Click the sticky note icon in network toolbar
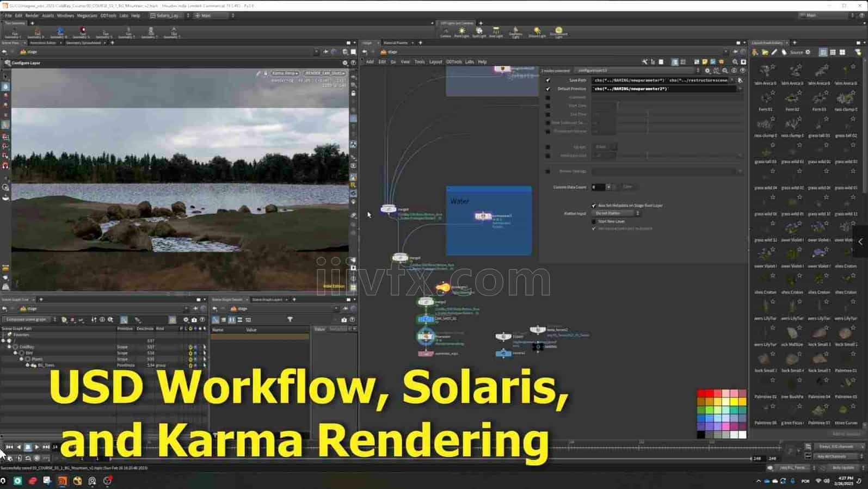868x489 pixels. pos(705,62)
